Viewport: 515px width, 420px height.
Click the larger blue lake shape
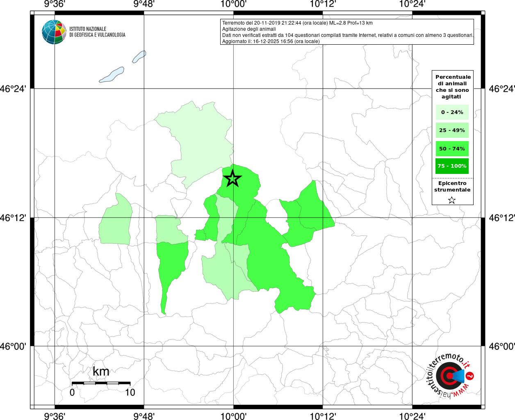point(112,75)
